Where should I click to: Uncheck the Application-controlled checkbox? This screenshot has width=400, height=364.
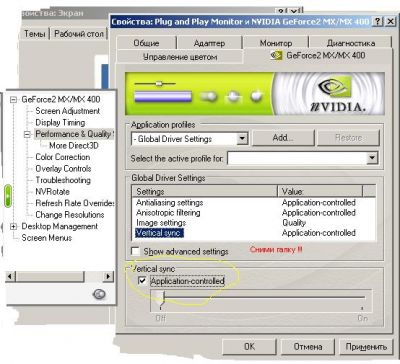142,281
